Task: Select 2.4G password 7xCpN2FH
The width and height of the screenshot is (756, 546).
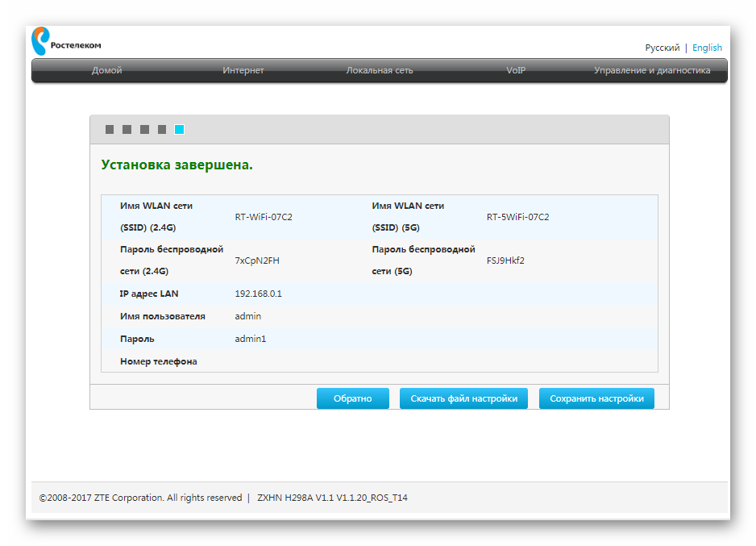Action: [x=257, y=260]
